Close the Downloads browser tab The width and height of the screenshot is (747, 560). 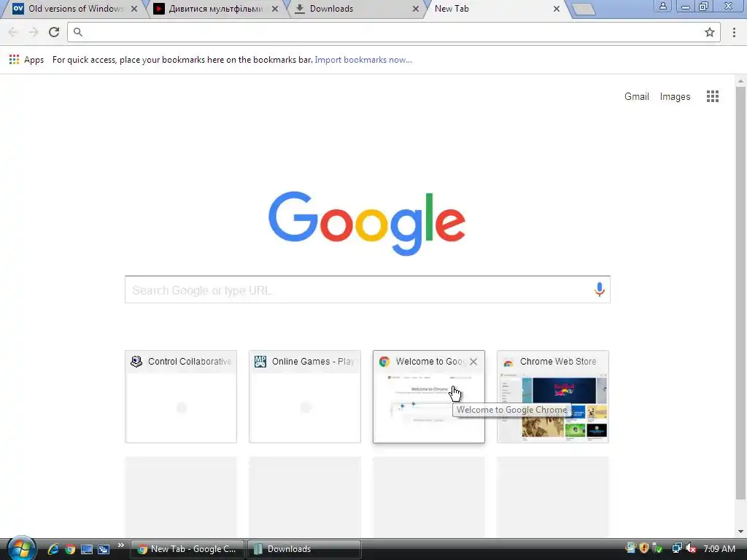415,9
